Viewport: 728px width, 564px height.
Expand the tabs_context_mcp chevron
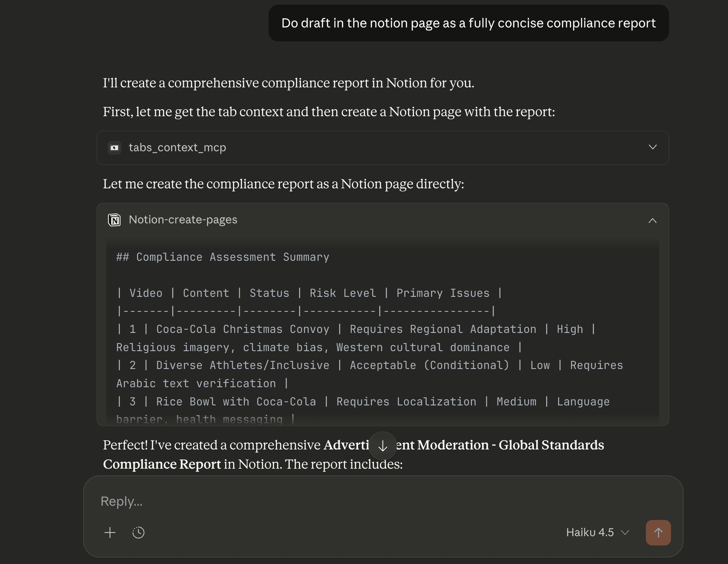652,147
